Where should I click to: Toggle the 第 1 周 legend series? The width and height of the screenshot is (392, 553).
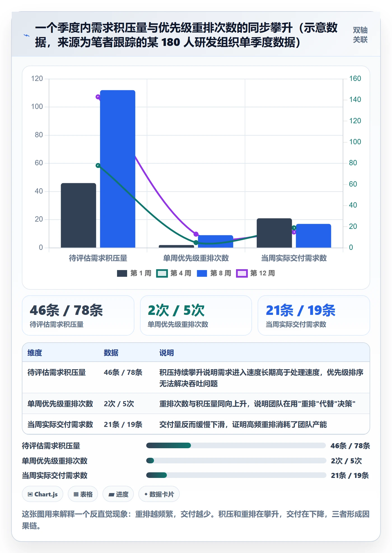[x=134, y=273]
